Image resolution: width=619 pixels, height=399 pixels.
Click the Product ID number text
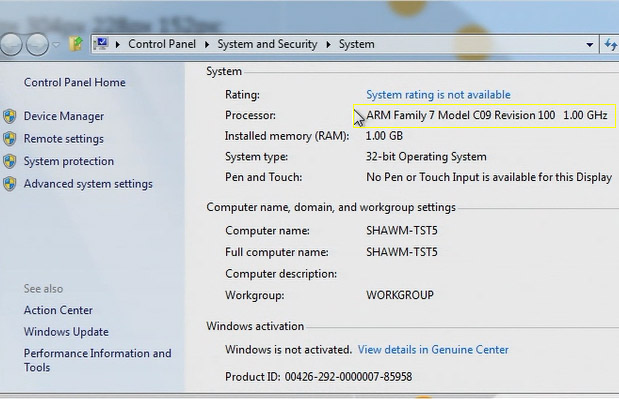click(x=348, y=377)
